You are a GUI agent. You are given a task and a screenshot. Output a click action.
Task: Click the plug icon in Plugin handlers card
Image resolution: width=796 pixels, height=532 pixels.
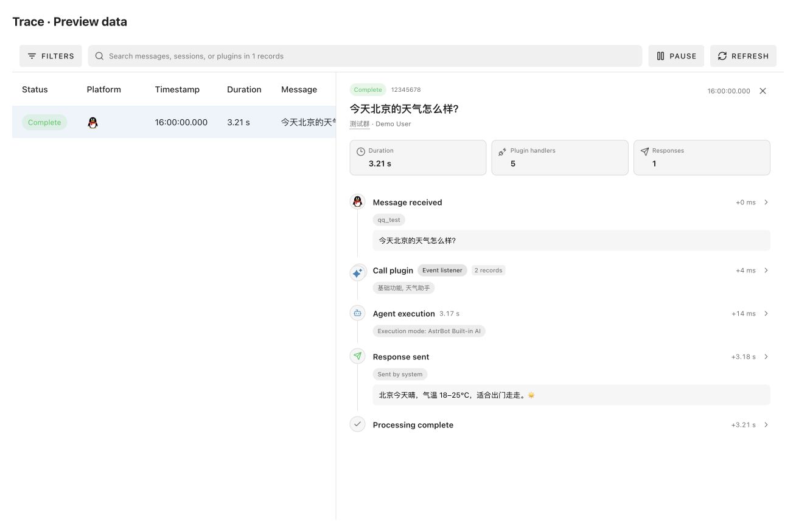[503, 151]
